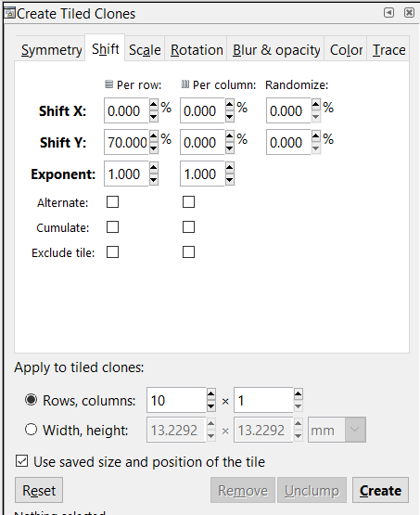Image resolution: width=420 pixels, height=515 pixels.
Task: Decrease Shift X per row value
Action: pos(154,116)
